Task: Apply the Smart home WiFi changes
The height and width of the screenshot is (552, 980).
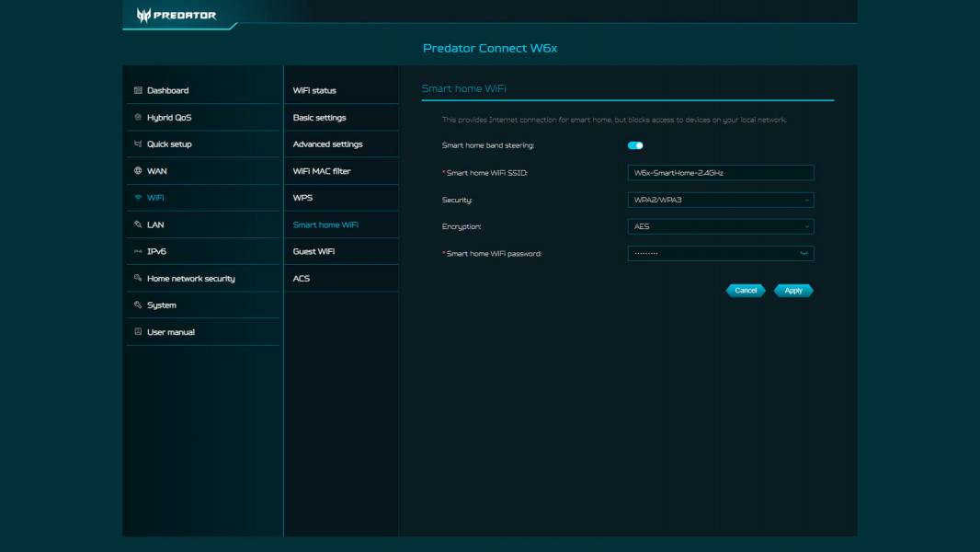Action: tap(792, 290)
